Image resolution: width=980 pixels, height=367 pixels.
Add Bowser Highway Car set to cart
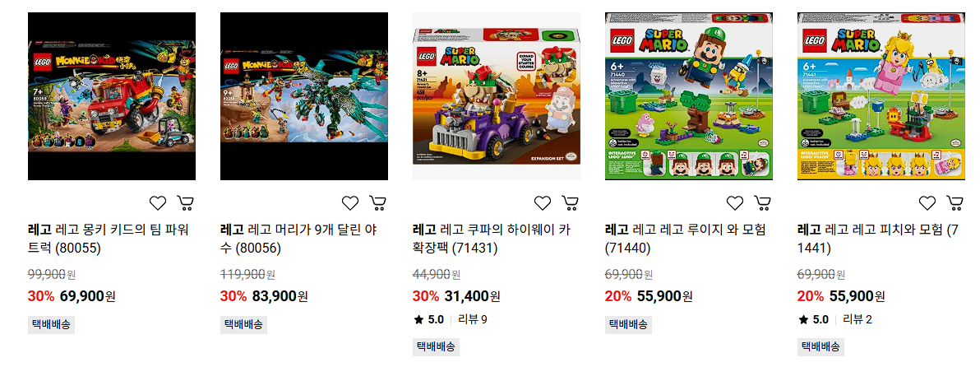[x=570, y=202]
